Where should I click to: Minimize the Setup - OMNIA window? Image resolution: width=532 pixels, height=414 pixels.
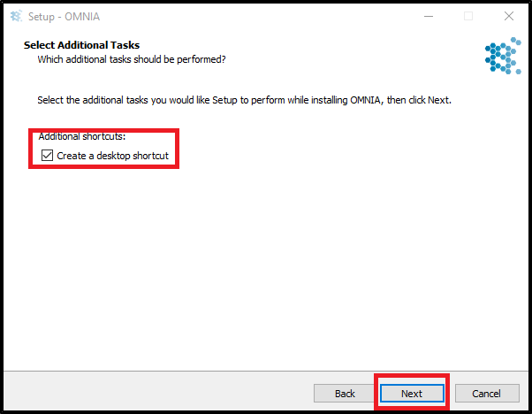429,16
